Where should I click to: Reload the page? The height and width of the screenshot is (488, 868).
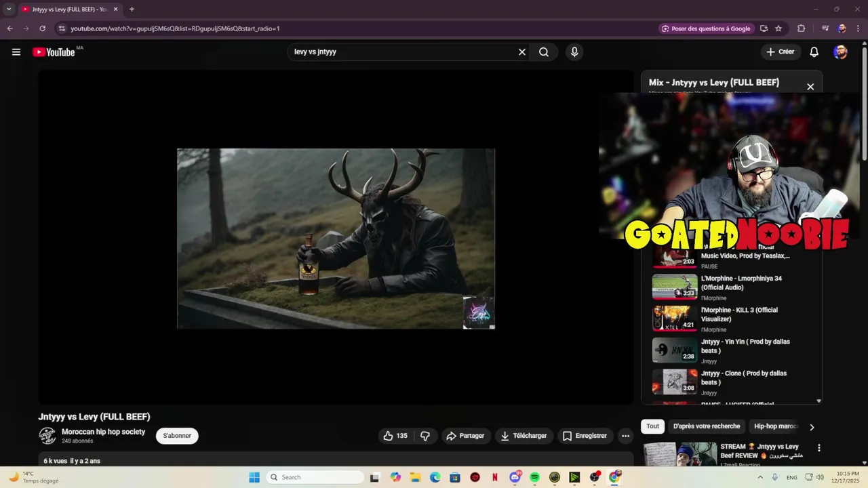pos(42,28)
